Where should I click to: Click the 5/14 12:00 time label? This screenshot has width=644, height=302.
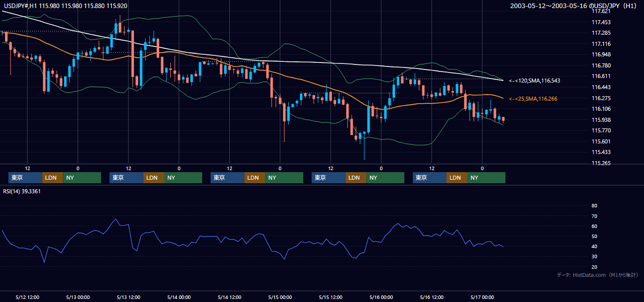point(230,297)
